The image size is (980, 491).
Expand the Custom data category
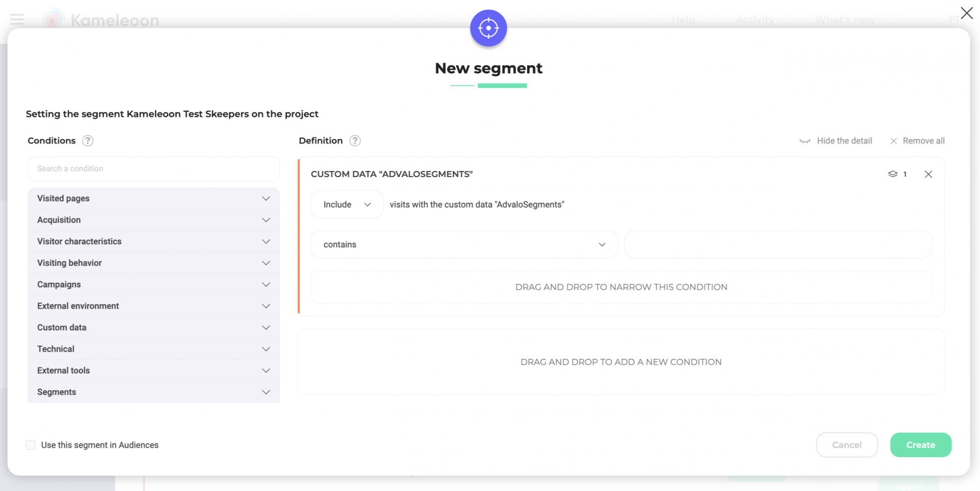point(153,328)
